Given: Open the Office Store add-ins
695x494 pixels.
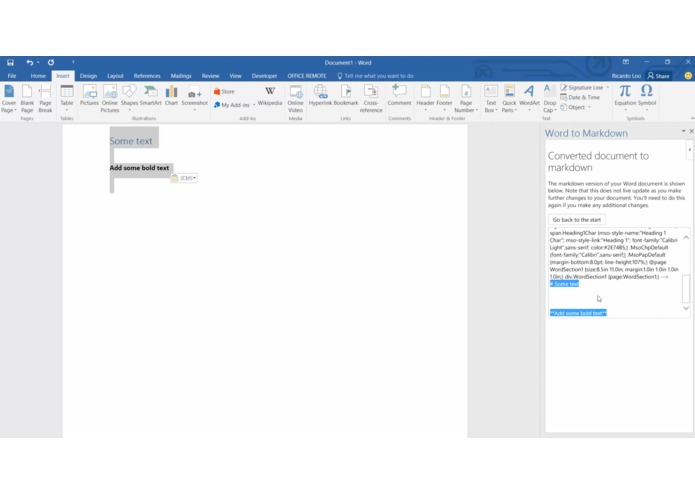Looking at the screenshot, I should (224, 91).
